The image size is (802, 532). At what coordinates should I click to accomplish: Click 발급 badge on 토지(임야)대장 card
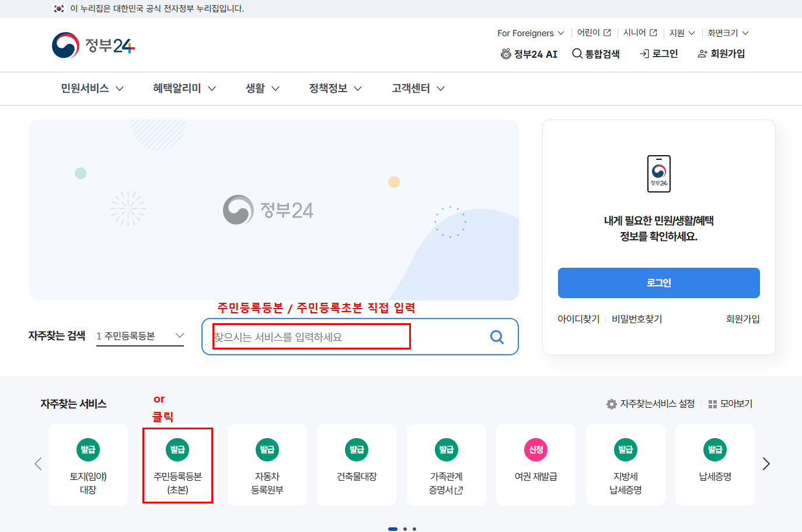pyautogui.click(x=88, y=450)
